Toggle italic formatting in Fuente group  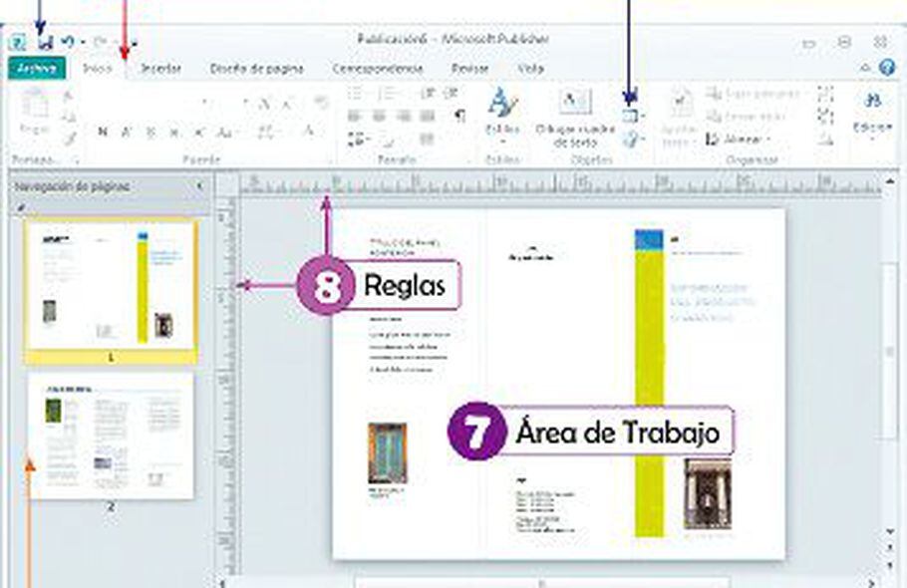click(126, 132)
